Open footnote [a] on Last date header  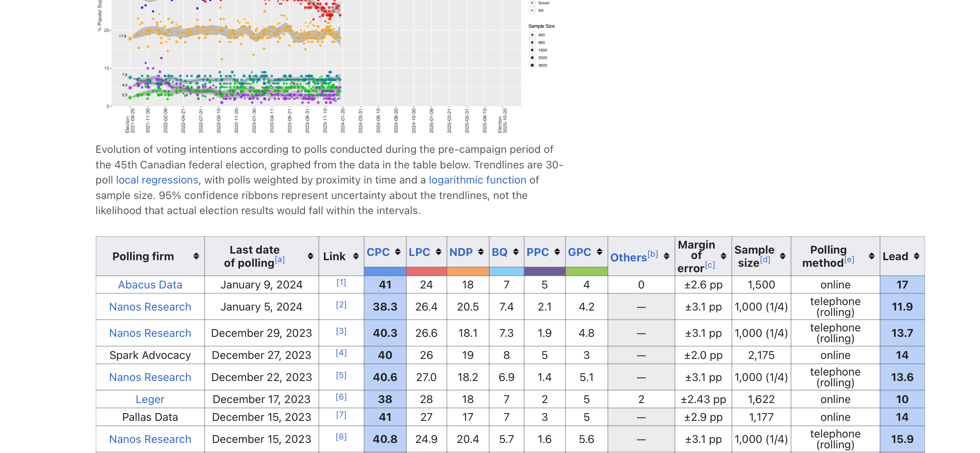[280, 259]
